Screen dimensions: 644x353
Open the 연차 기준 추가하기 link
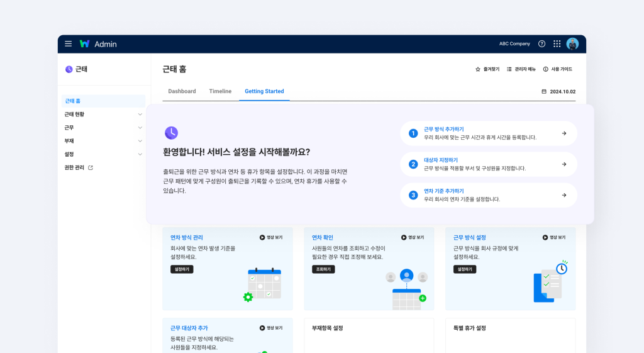(443, 191)
